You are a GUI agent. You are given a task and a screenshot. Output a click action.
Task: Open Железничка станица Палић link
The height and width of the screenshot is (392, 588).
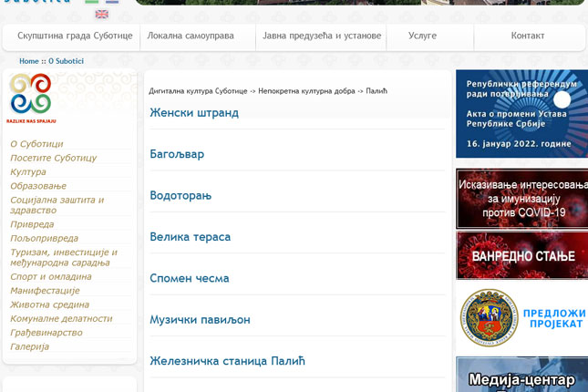click(x=227, y=361)
